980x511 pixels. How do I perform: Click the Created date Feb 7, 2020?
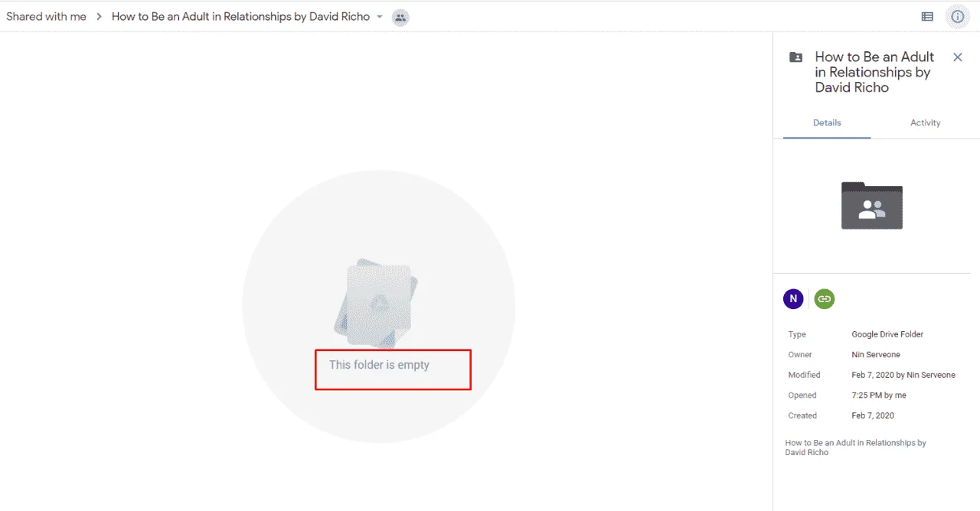(873, 416)
